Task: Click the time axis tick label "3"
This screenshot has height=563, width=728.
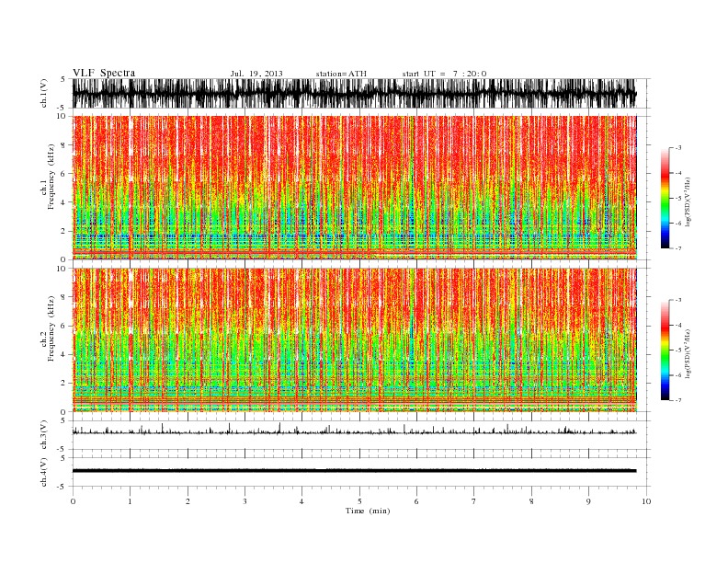Action: [245, 501]
